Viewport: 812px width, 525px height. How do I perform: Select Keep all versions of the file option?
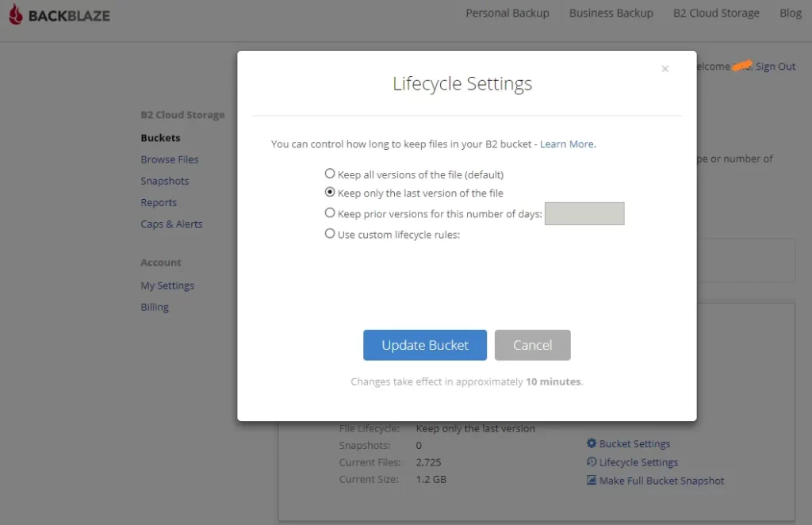coord(330,174)
